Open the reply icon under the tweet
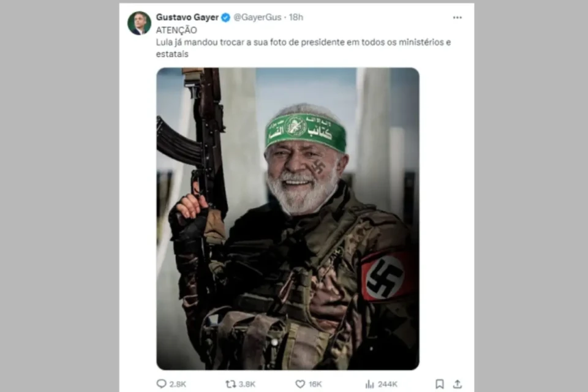The height and width of the screenshot is (392, 588). 162,384
